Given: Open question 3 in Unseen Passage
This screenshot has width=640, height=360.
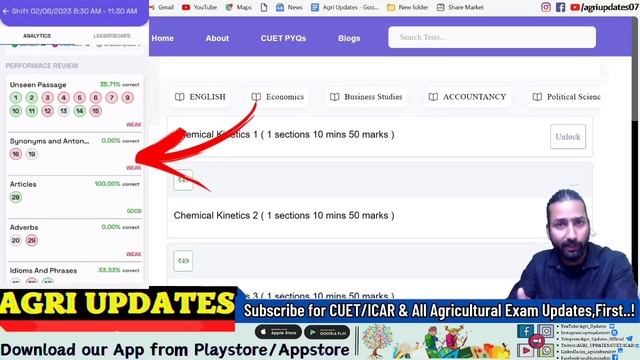Looking at the screenshot, I should click(47, 98).
